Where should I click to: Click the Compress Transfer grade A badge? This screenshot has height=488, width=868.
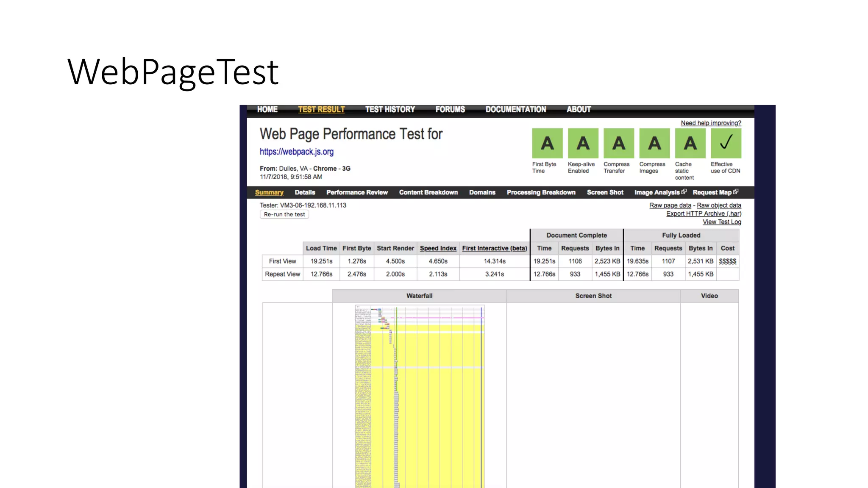(x=619, y=143)
